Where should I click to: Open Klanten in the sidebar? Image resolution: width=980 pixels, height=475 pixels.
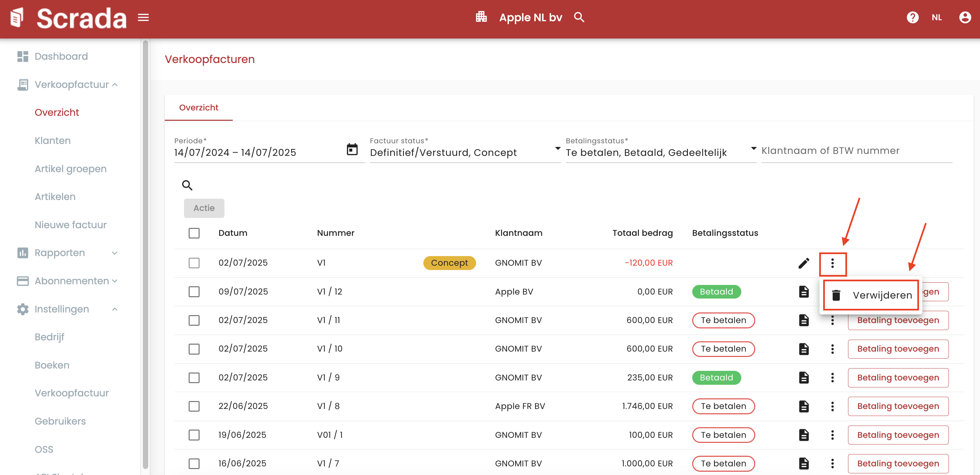[52, 140]
